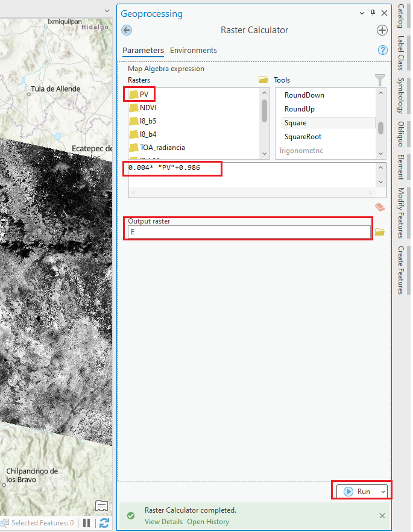Screen dimensions: 413x532
Task: Pause map drawing in status bar
Action: 87,523
